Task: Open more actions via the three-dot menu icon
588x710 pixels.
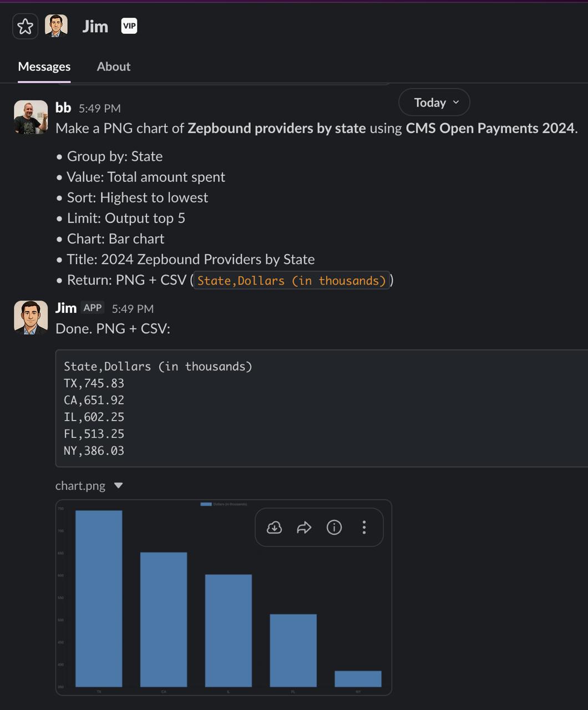Action: [364, 528]
